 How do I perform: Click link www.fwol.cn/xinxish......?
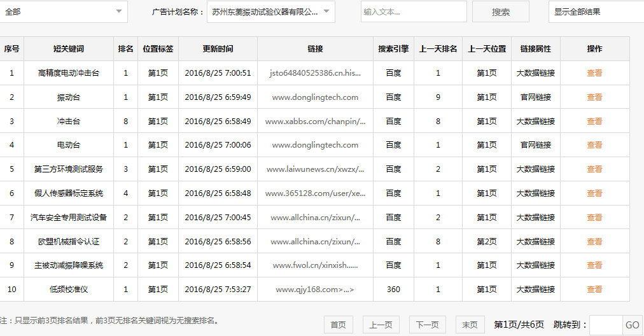(x=316, y=265)
